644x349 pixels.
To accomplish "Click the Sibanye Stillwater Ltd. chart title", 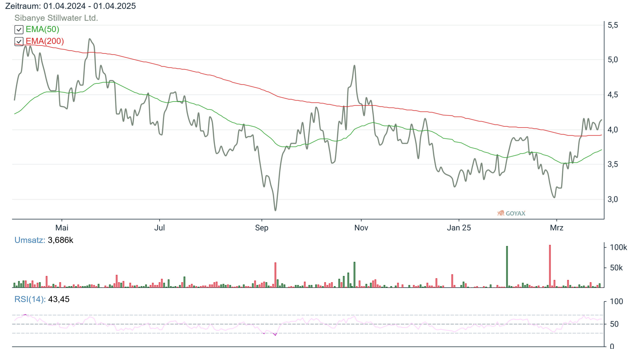I will [x=56, y=18].
